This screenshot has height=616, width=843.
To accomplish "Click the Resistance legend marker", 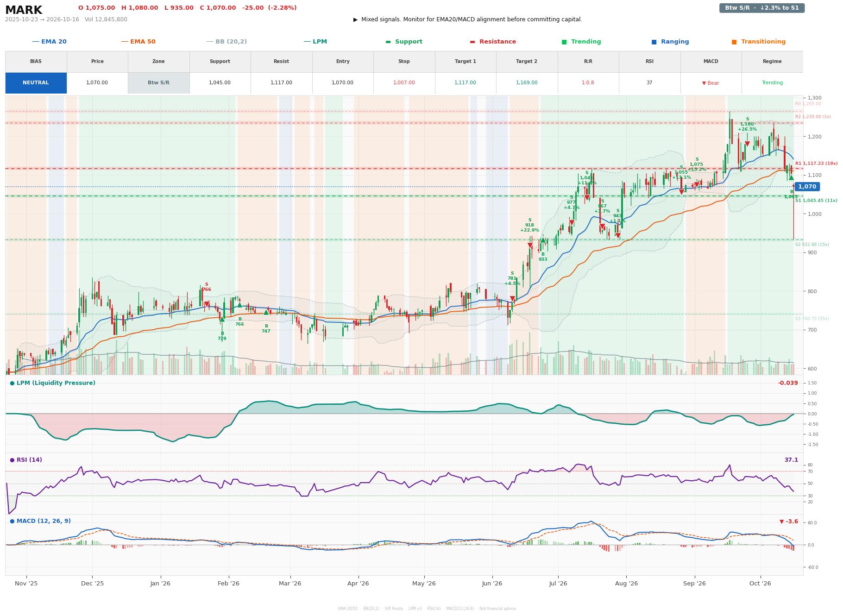I will 472,42.
